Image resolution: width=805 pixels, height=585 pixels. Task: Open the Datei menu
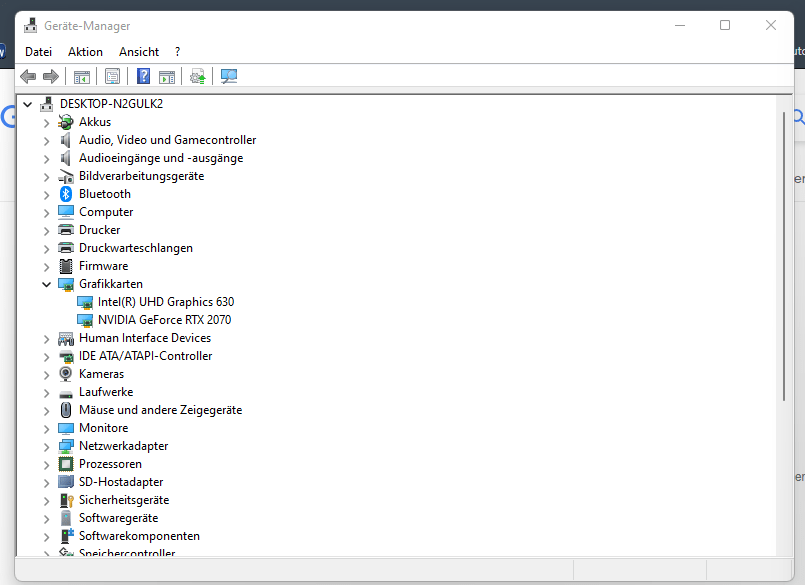pyautogui.click(x=39, y=52)
